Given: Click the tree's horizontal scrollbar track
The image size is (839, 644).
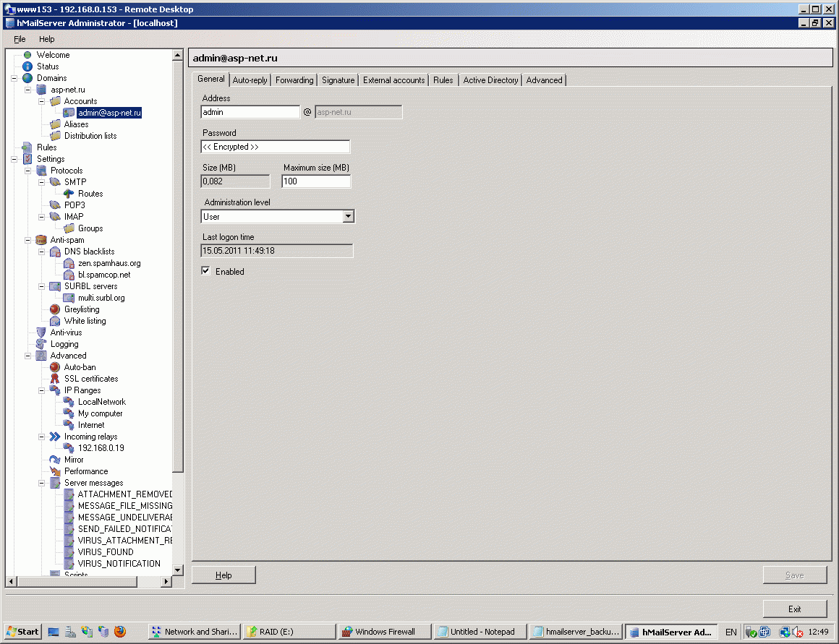Looking at the screenshot, I should 149,581.
